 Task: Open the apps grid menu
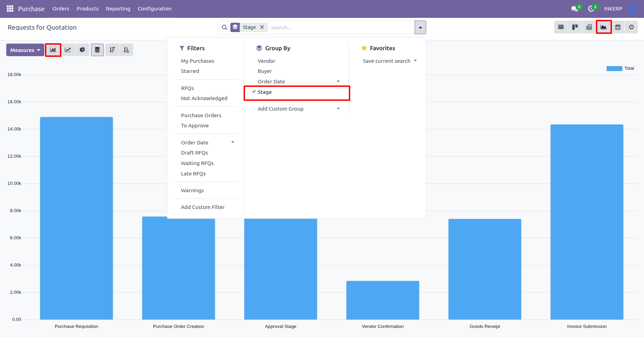pos(10,8)
